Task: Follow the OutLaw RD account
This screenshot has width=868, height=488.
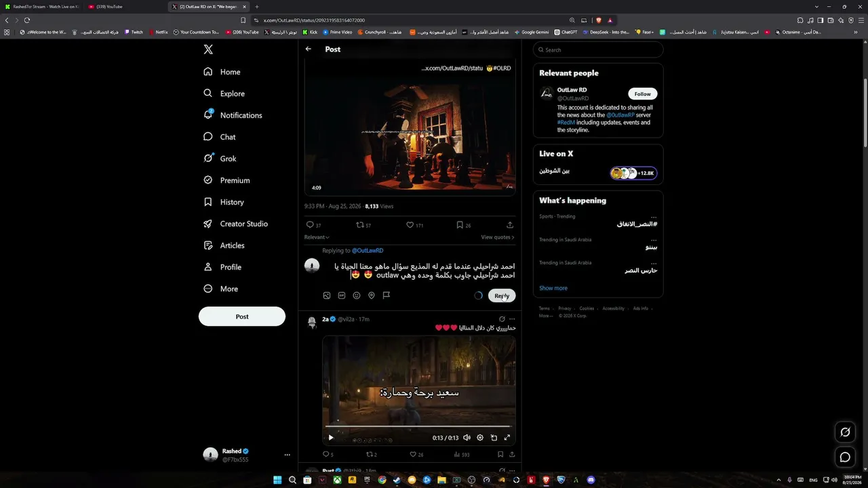Action: [x=642, y=94]
